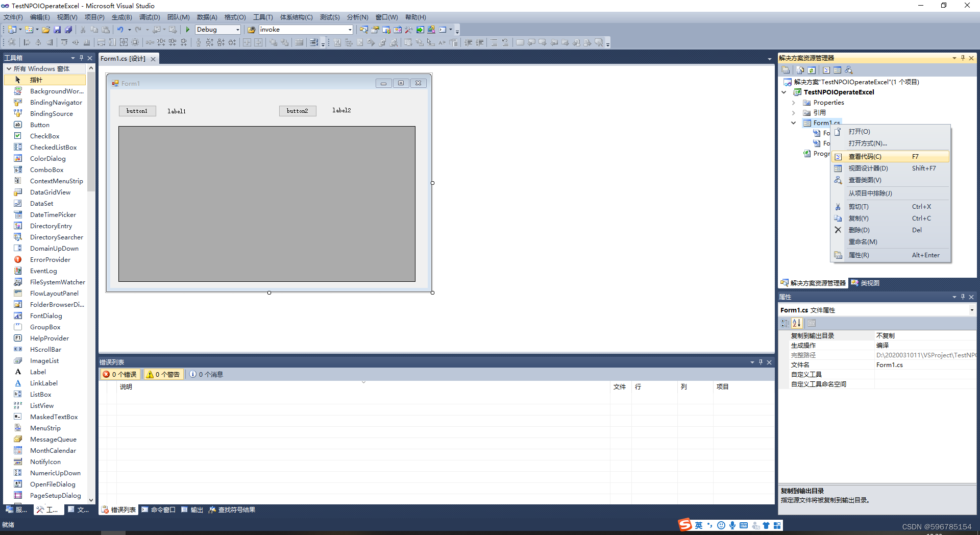Toggle the 0 errors filter

tap(119, 374)
